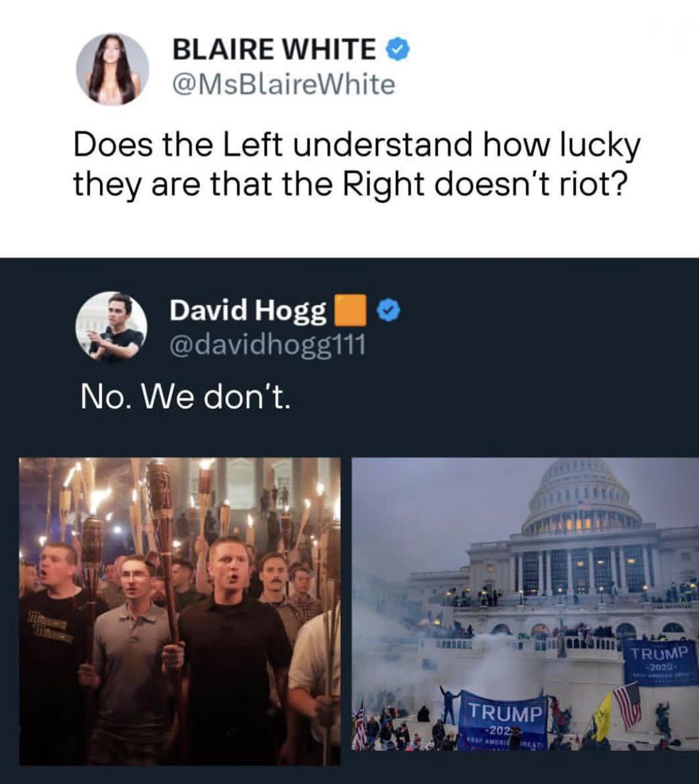This screenshot has height=784, width=699.
Task: Click the David Hogg display name
Action: point(248,310)
